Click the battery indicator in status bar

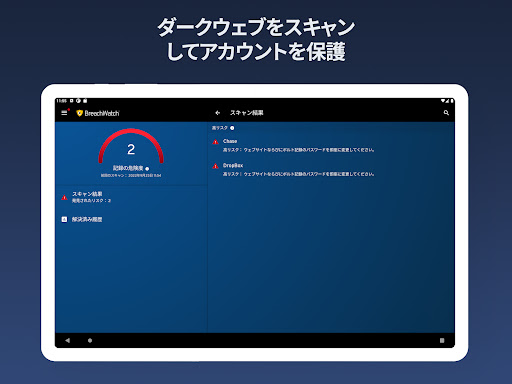click(452, 101)
